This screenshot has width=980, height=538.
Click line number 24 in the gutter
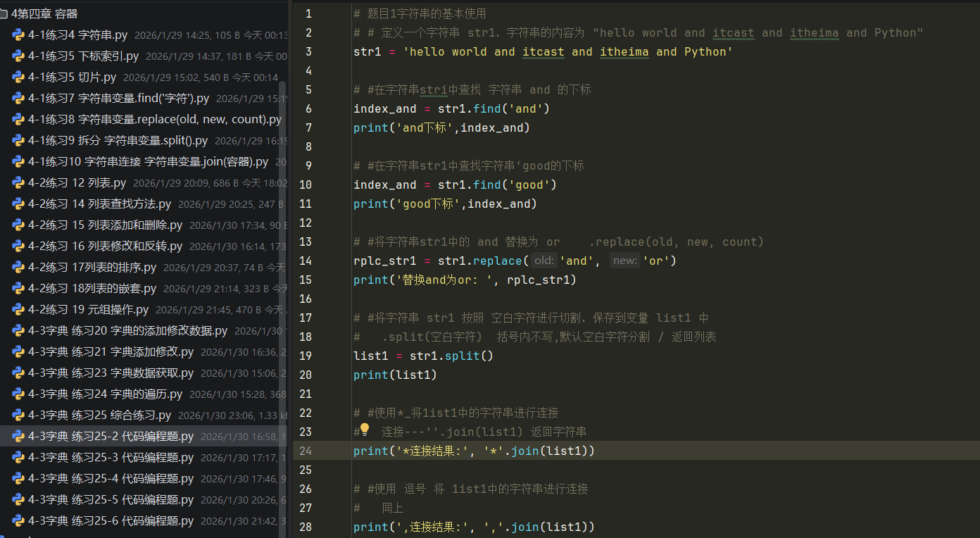[305, 451]
